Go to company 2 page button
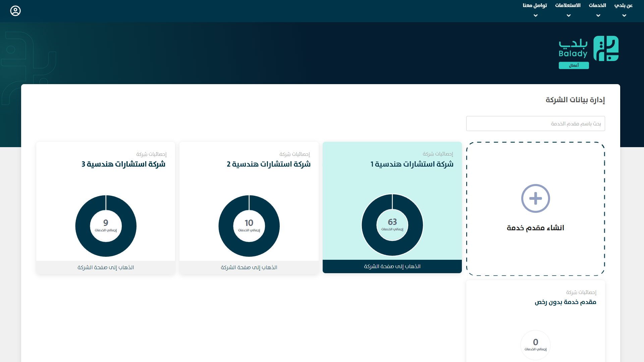The height and width of the screenshot is (362, 644). pyautogui.click(x=249, y=267)
